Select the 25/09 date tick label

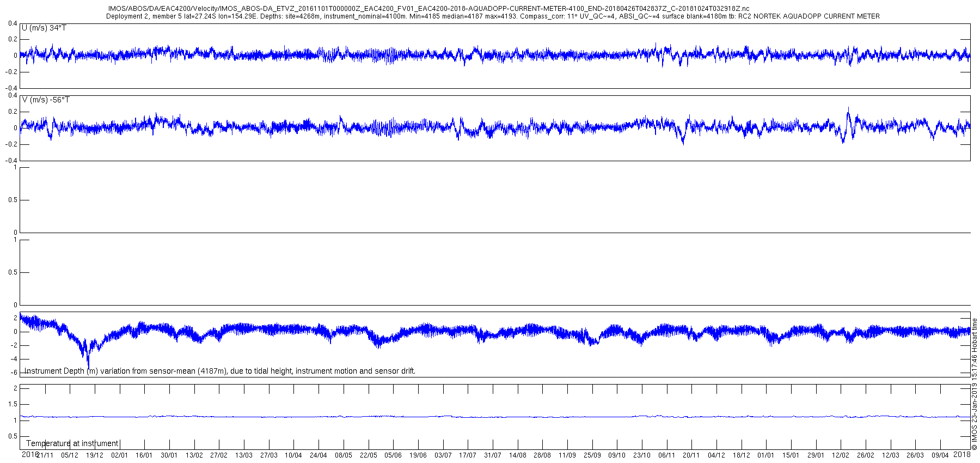tap(592, 455)
